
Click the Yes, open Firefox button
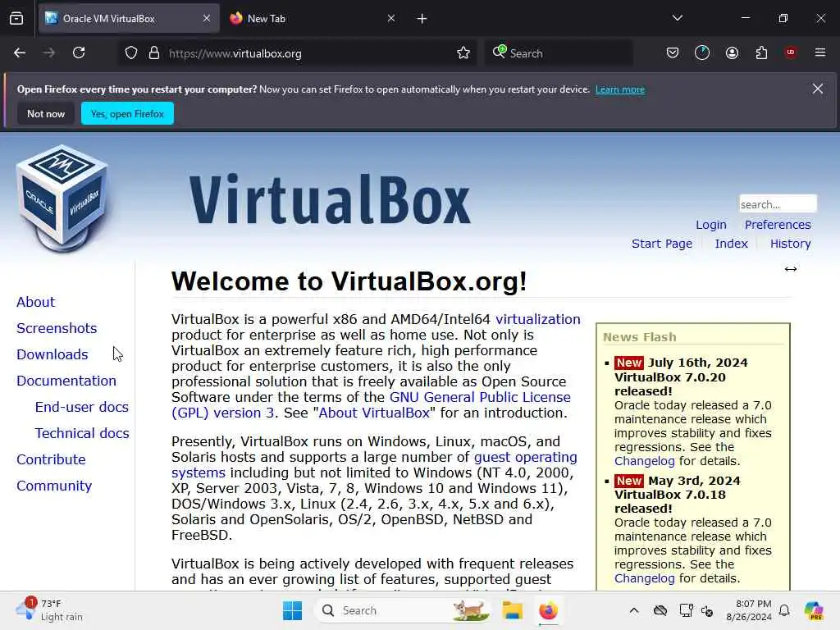point(127,113)
